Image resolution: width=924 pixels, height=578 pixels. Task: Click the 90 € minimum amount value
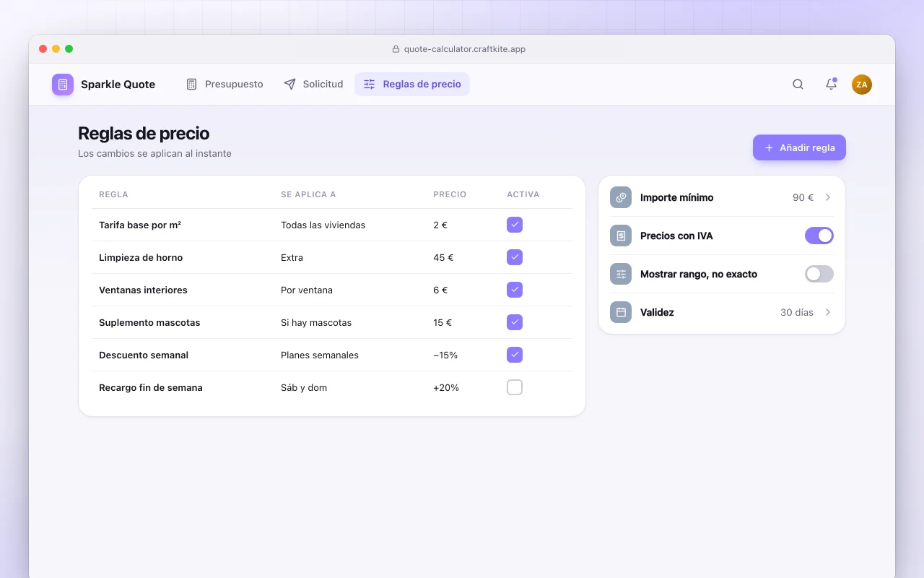pyautogui.click(x=803, y=197)
